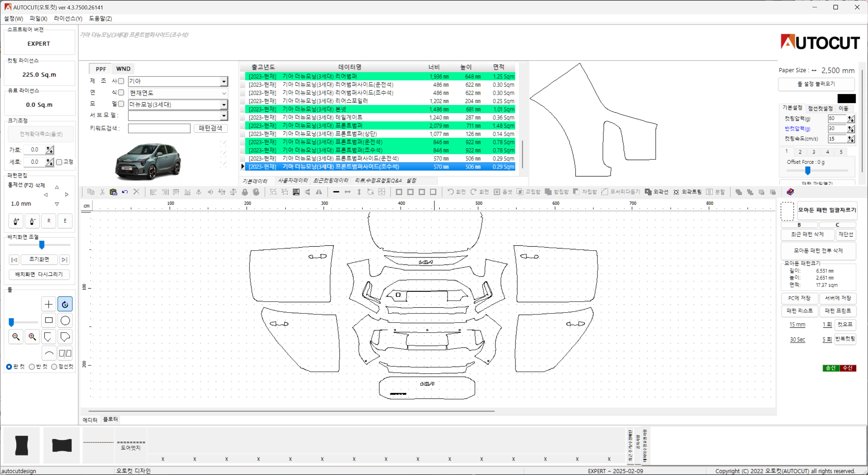Image resolution: width=868 pixels, height=475 pixels.
Task: Click the Outline trim (외곽트림) tool
Action: pyautogui.click(x=687, y=192)
